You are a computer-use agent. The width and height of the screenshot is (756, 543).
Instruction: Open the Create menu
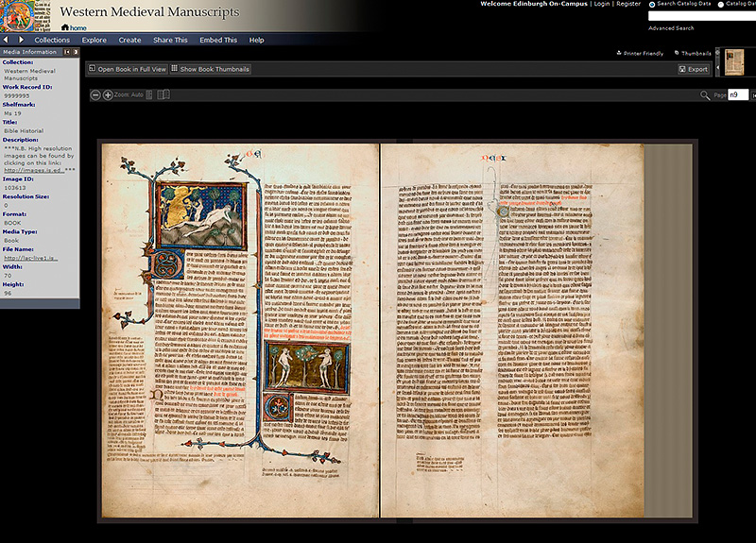pos(129,40)
